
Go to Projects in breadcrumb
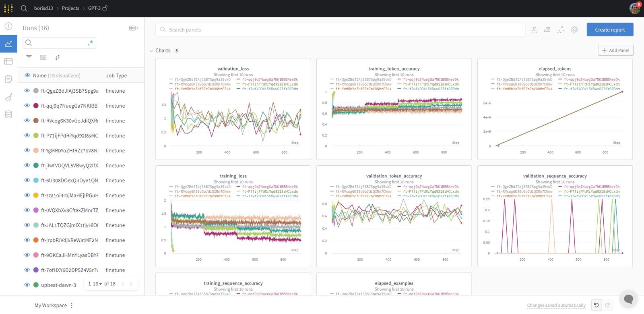(70, 8)
